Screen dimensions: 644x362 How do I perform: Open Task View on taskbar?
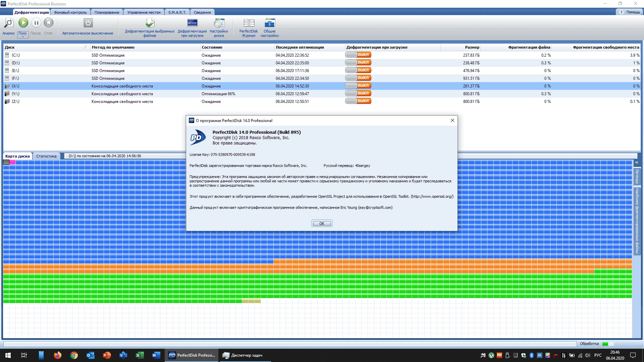click(24, 355)
